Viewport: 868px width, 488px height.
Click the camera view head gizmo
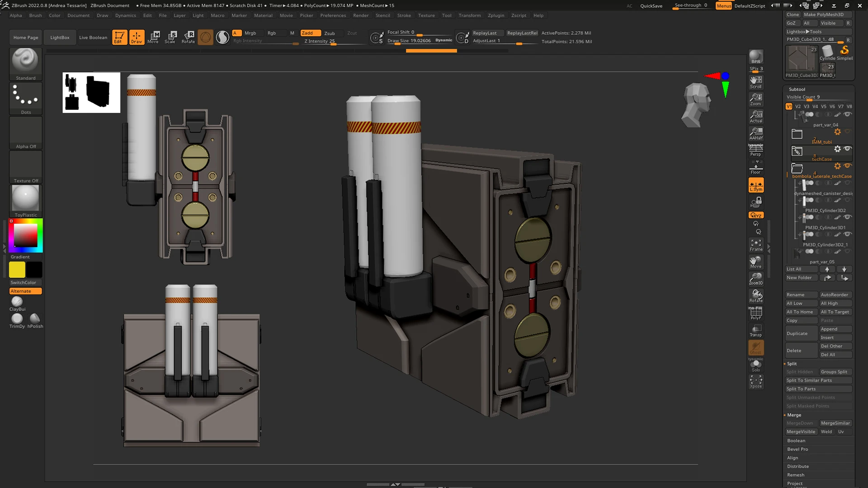(697, 104)
